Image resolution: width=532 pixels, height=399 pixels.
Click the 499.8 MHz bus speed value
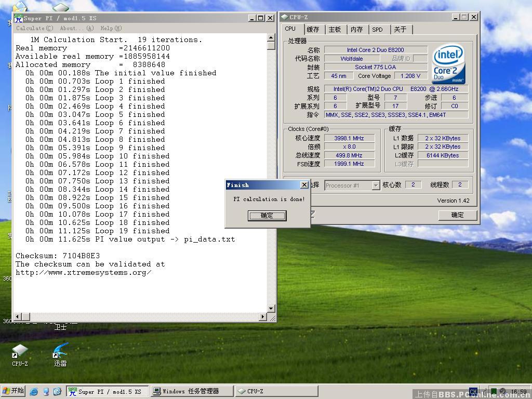pyautogui.click(x=349, y=155)
